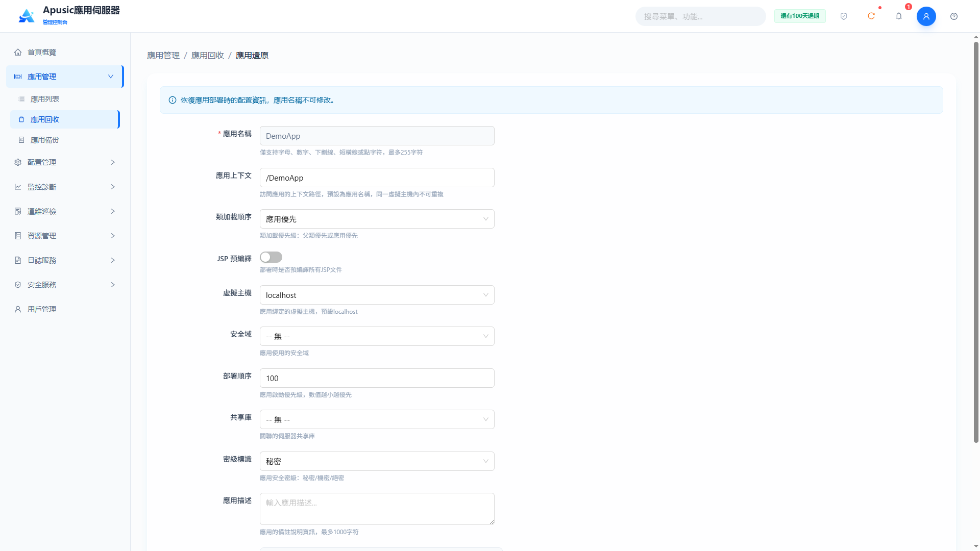Click the 配置管理 gear icon

click(18, 162)
